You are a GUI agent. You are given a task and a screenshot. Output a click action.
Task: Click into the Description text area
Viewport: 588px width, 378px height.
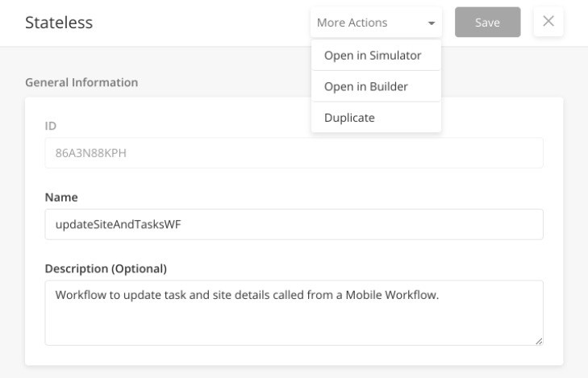pyautogui.click(x=294, y=313)
